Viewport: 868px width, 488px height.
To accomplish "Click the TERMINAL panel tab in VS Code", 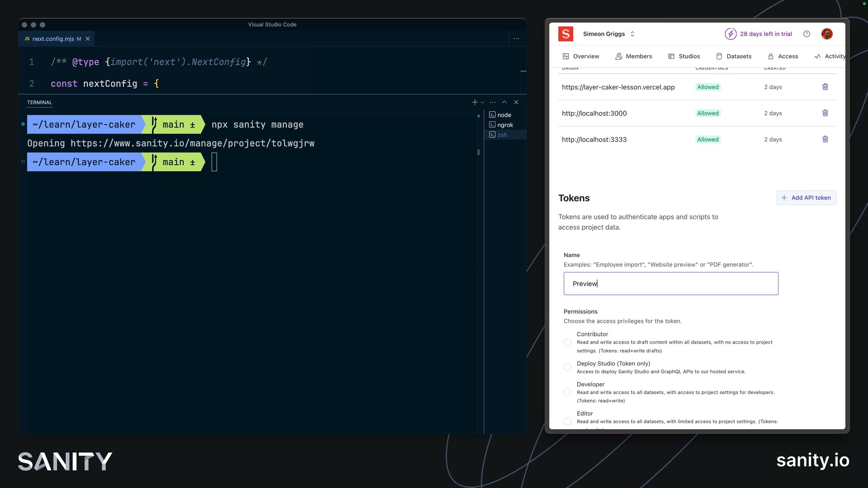I will pos(39,103).
